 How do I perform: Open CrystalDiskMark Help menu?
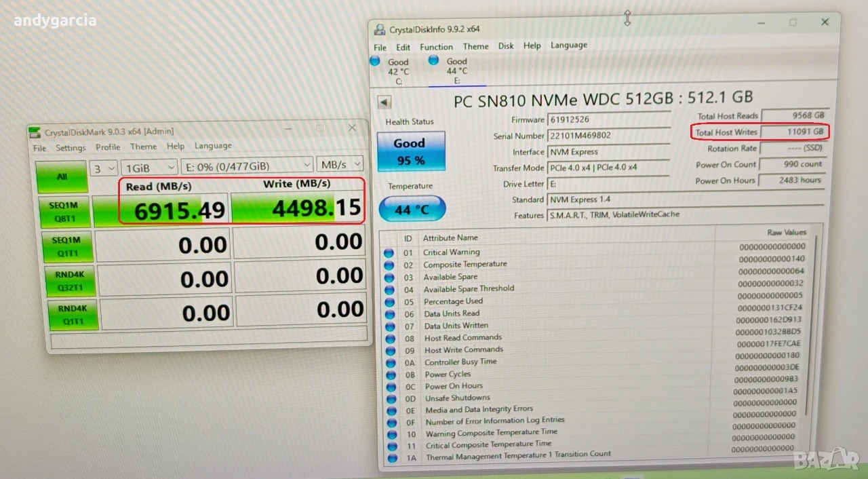pyautogui.click(x=176, y=147)
